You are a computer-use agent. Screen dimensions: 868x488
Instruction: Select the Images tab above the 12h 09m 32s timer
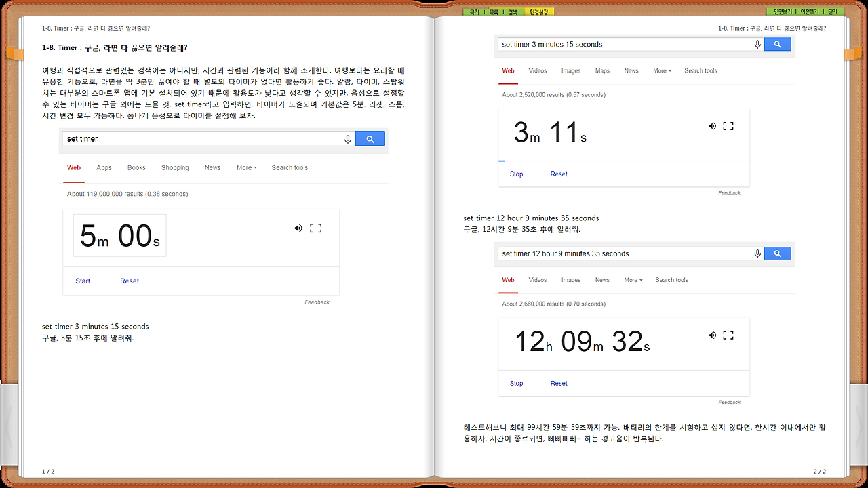tap(571, 280)
